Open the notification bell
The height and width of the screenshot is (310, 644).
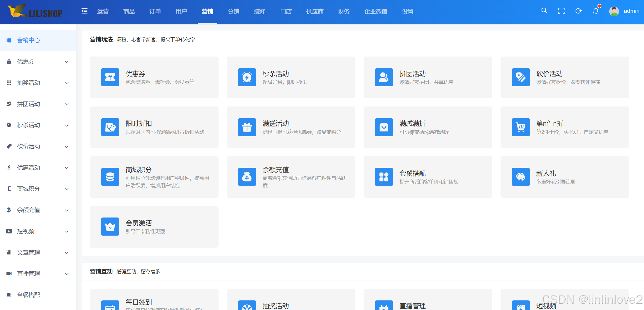(596, 11)
